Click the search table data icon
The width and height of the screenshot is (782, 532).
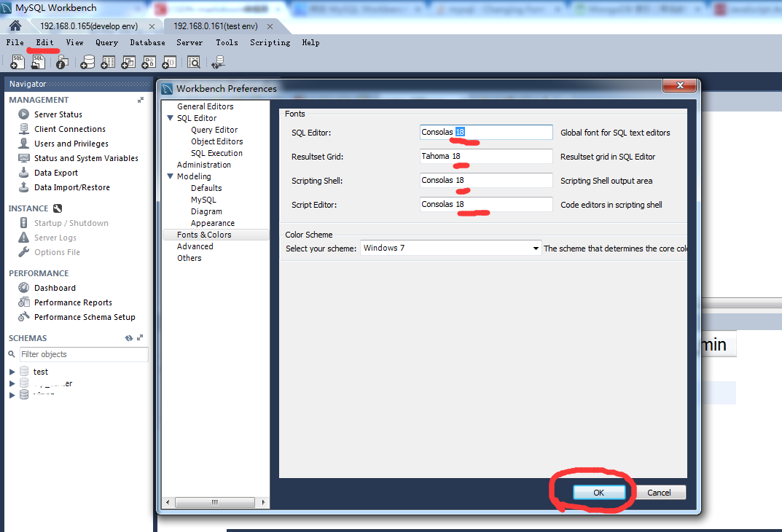click(x=194, y=62)
